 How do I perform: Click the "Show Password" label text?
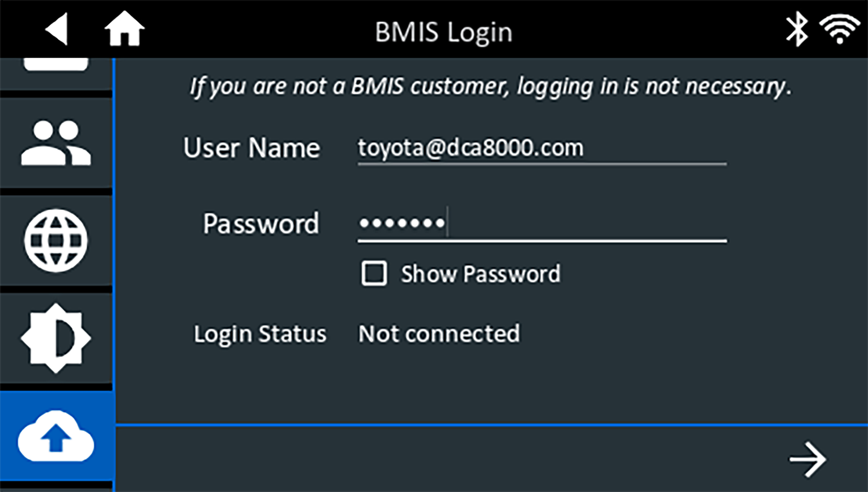(x=480, y=274)
